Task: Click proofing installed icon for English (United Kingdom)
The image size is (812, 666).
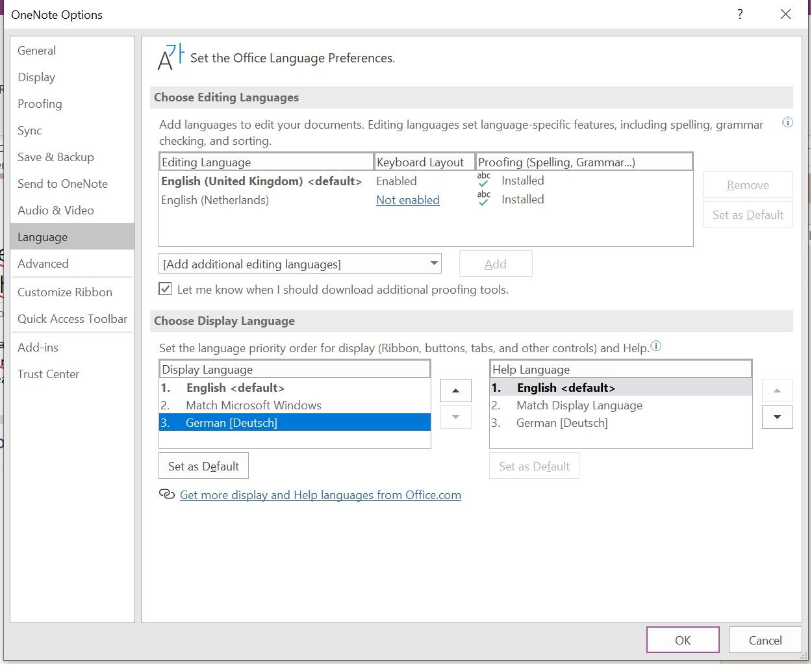Action: pyautogui.click(x=484, y=180)
